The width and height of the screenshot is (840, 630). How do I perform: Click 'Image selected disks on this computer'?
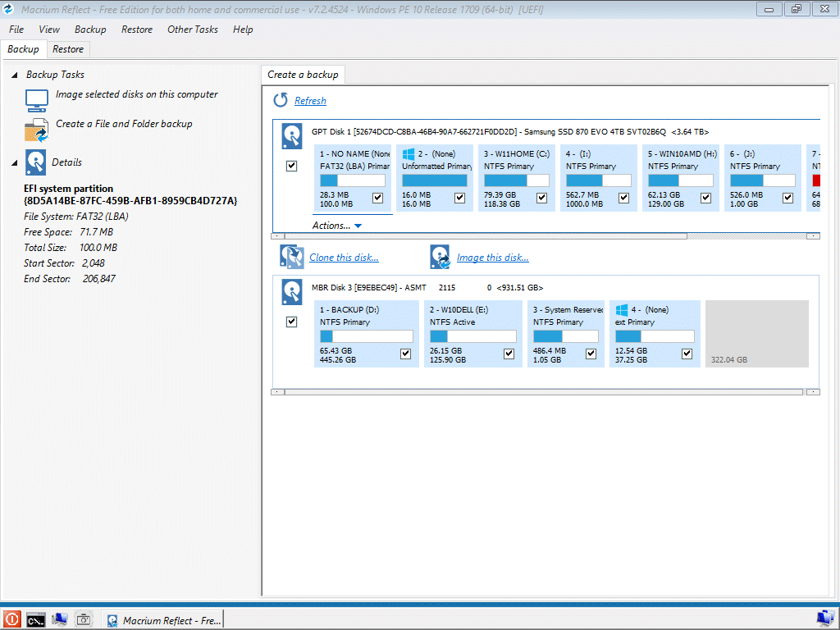(137, 94)
